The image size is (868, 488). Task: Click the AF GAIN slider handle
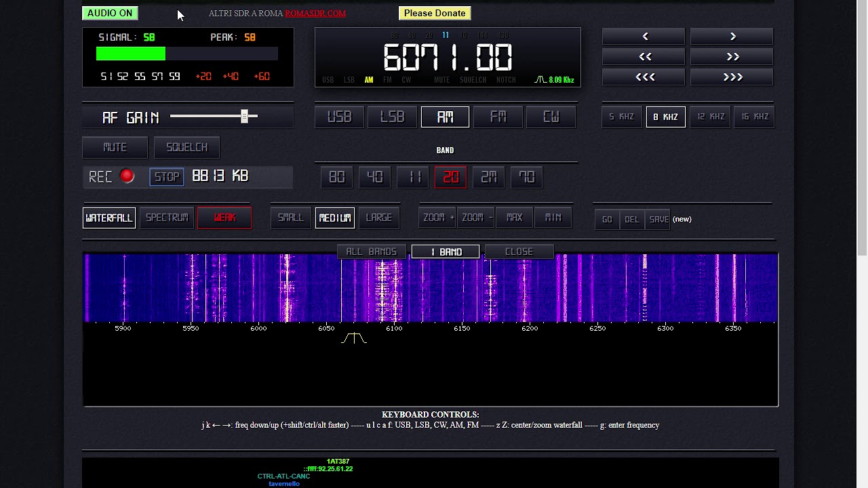(x=245, y=117)
